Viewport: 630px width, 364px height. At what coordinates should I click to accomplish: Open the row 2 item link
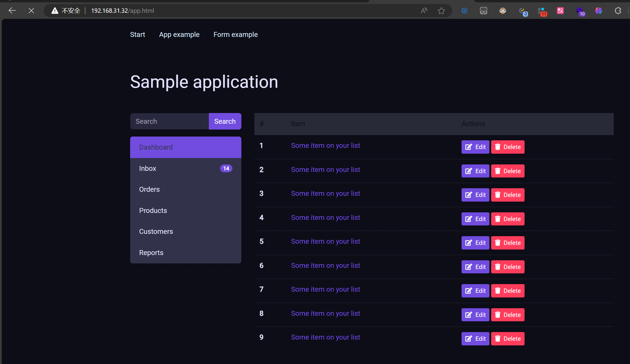click(326, 170)
